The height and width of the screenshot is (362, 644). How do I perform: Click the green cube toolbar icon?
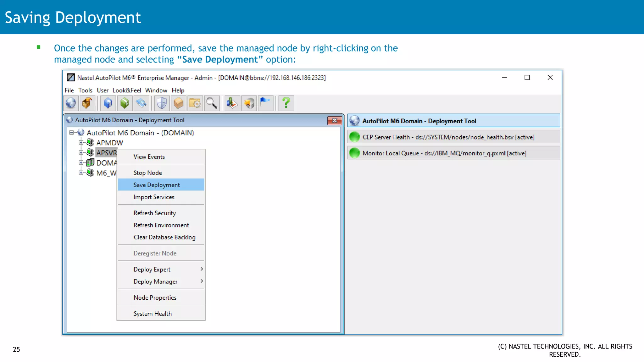point(125,103)
